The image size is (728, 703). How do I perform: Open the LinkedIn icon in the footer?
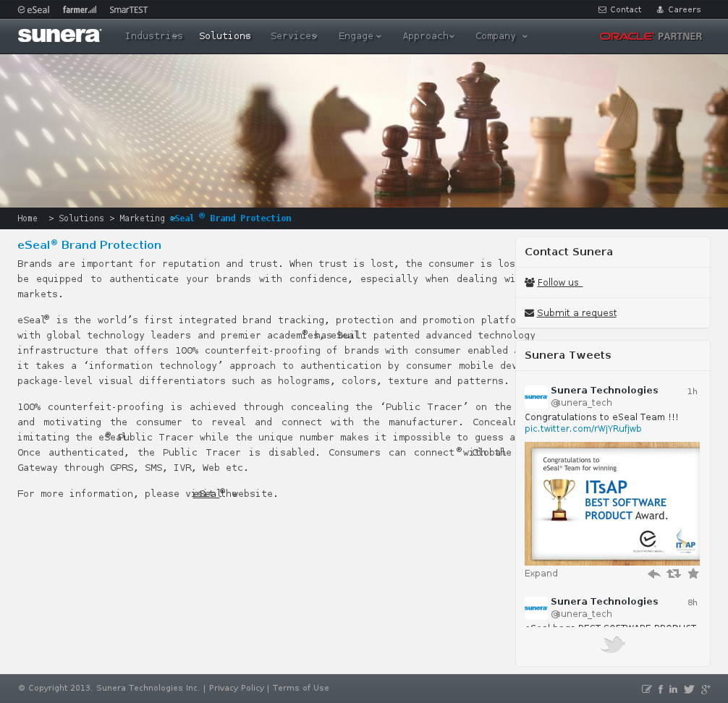674,689
